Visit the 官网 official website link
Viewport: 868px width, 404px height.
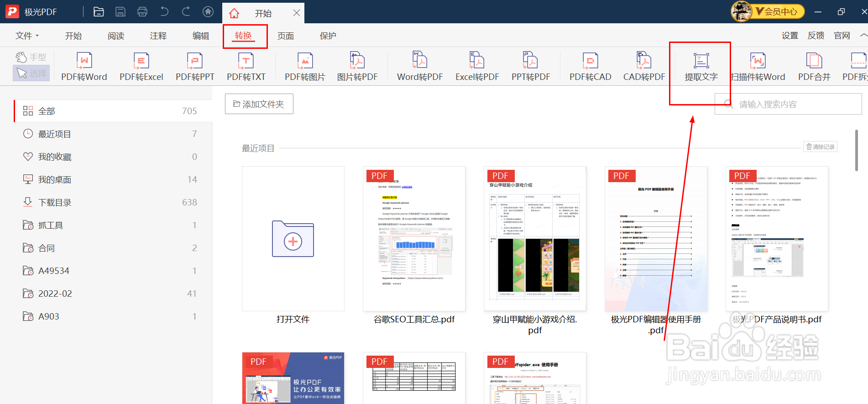(842, 36)
